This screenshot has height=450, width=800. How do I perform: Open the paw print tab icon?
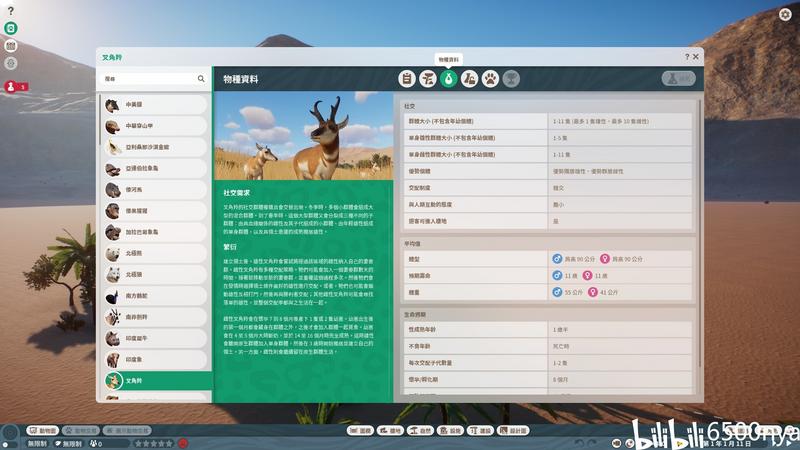click(x=490, y=79)
